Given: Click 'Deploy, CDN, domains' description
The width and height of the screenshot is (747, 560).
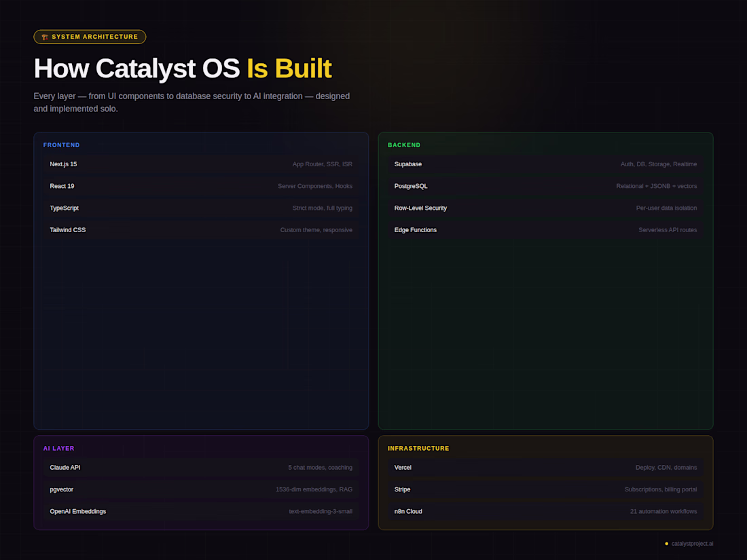Looking at the screenshot, I should coord(666,468).
